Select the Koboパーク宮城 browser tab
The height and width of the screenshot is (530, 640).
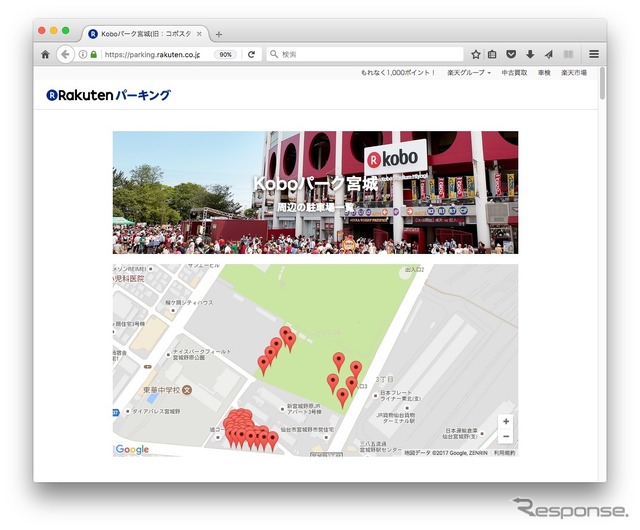click(145, 34)
